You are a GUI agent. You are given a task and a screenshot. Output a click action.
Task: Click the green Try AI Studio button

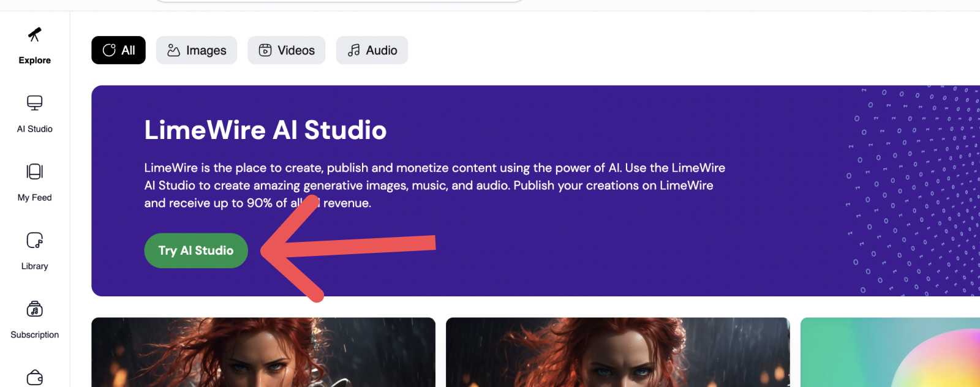click(196, 250)
